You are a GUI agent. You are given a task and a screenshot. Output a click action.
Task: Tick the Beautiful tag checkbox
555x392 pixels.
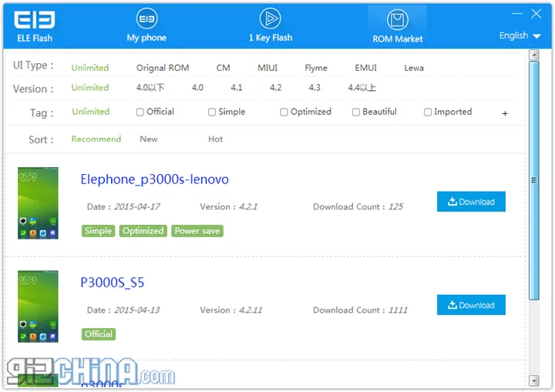point(355,112)
